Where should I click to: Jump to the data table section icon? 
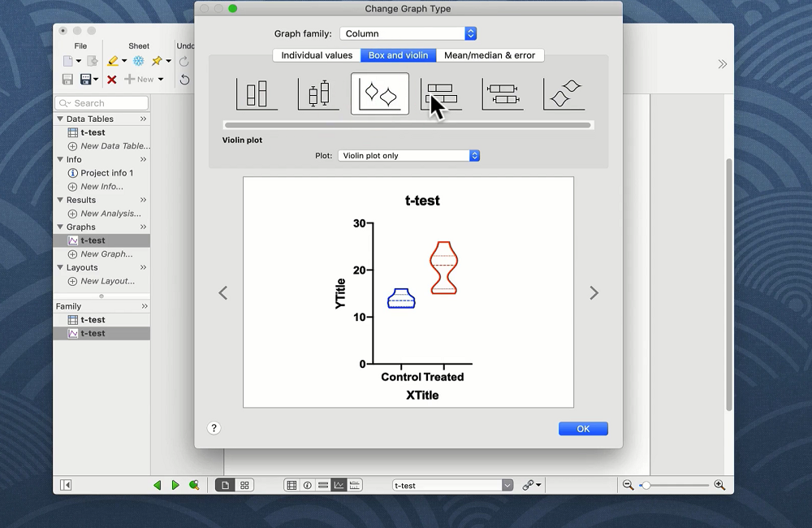[x=292, y=485]
